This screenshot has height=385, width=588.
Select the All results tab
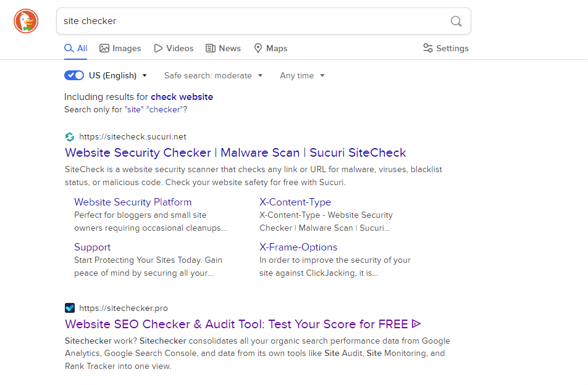pyautogui.click(x=76, y=48)
